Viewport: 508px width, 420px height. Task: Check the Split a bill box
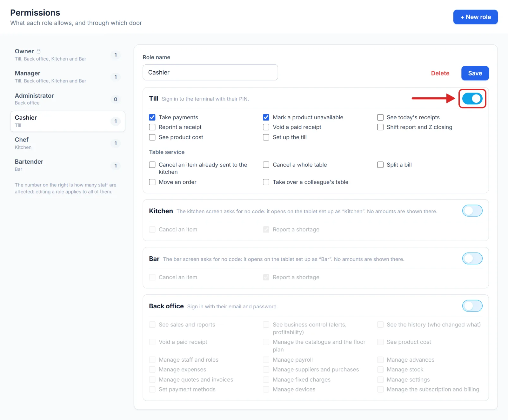[380, 165]
